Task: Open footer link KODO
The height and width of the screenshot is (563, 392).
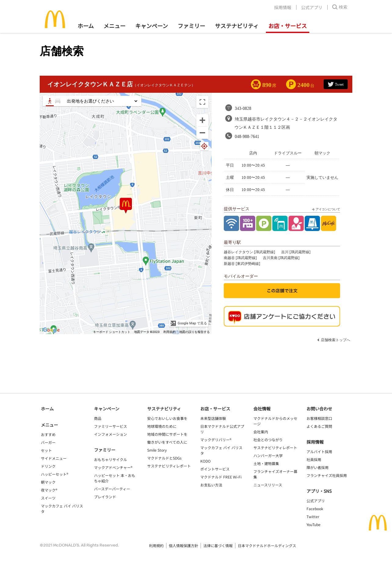Action: (205, 461)
